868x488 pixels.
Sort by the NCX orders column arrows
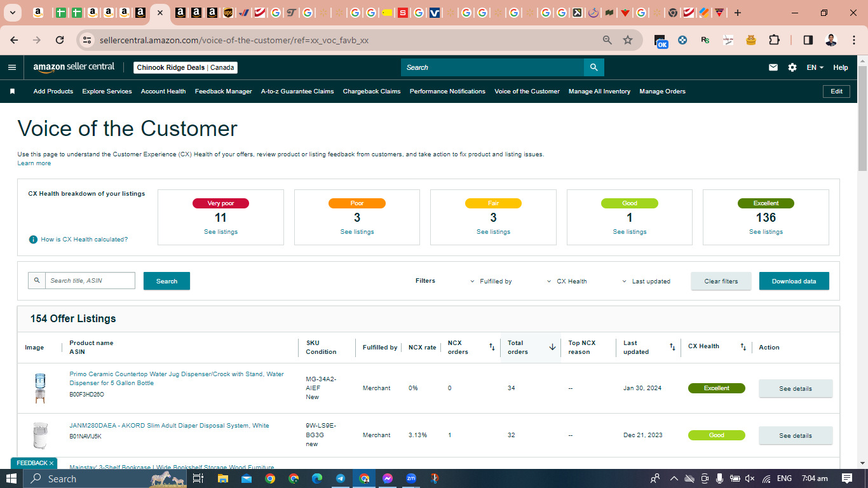(x=492, y=347)
